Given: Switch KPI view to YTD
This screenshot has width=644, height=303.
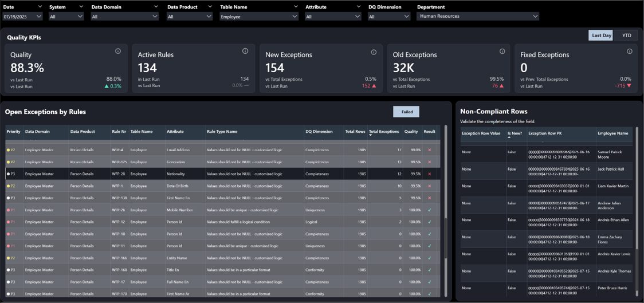Looking at the screenshot, I should pyautogui.click(x=626, y=36).
